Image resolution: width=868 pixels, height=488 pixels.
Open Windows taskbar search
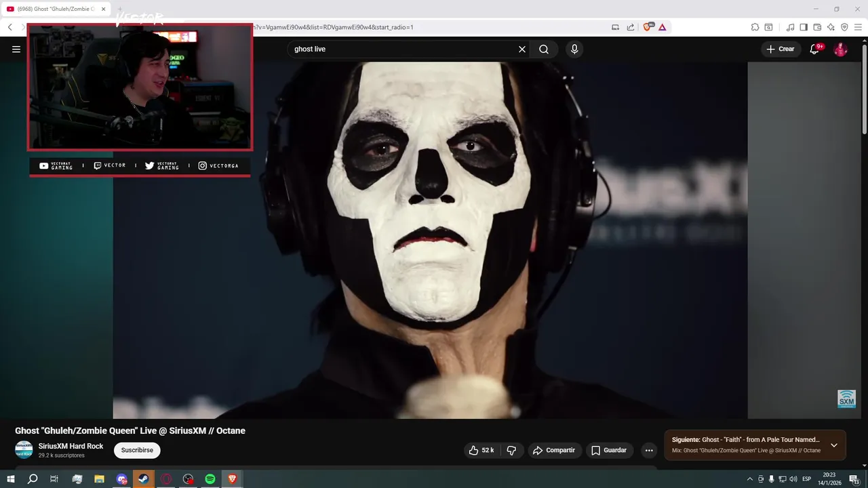pyautogui.click(x=32, y=479)
